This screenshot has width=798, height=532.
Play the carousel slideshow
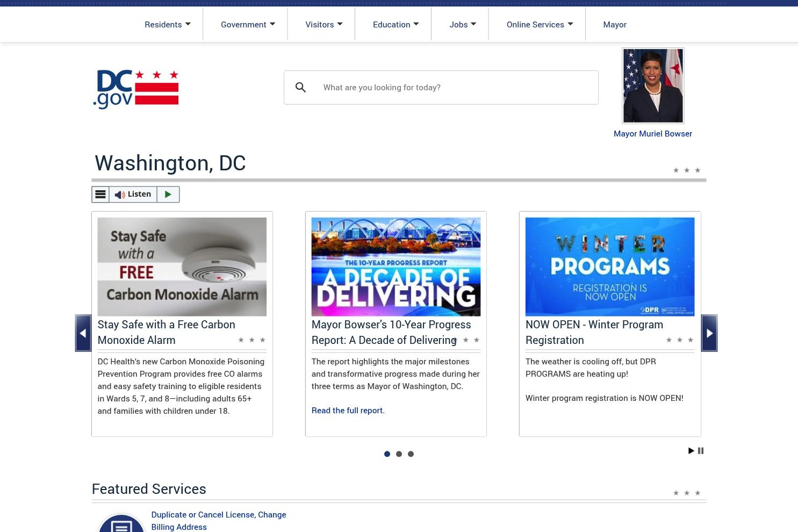pyautogui.click(x=691, y=451)
